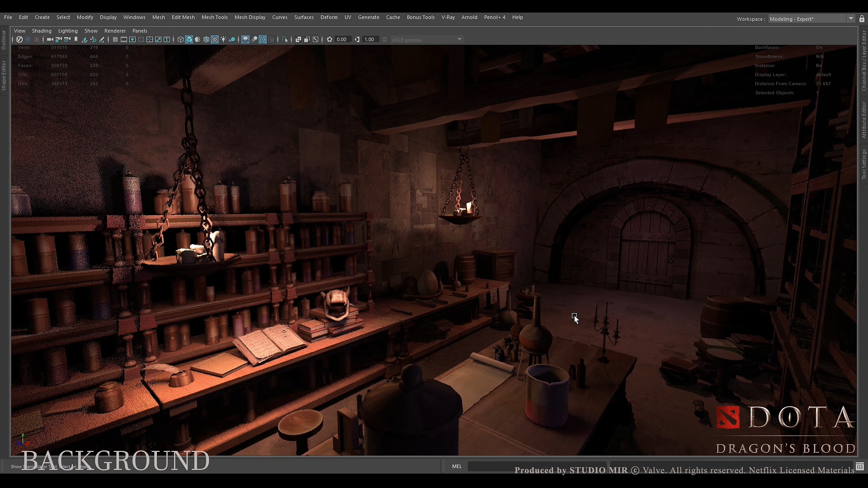This screenshot has height=488, width=868.
Task: Click the viewport Shadows icon
Action: click(232, 39)
